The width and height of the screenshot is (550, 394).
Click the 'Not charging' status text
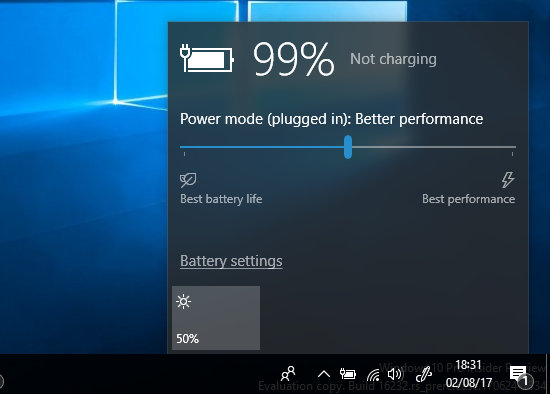(393, 59)
